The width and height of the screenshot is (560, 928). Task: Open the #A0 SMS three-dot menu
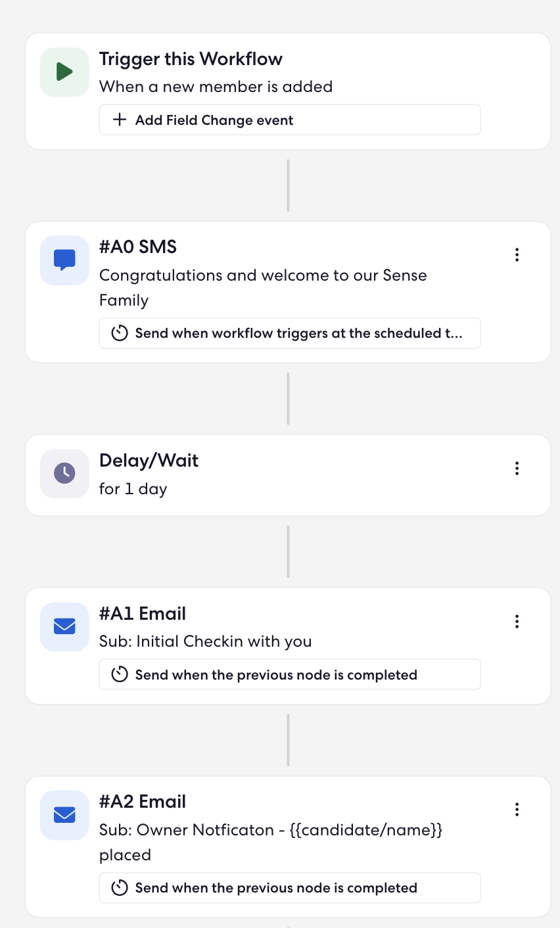point(517,255)
